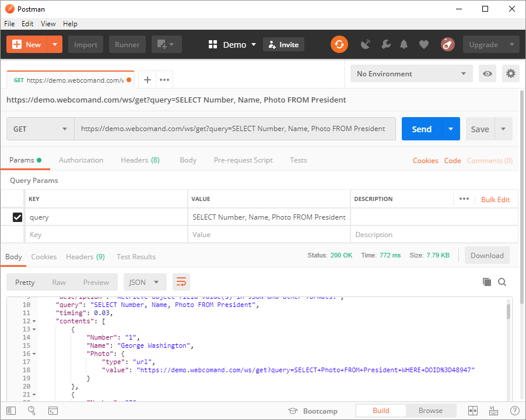Click the environment quick look eye icon
Viewport: 526px width, 420px height.
coord(488,74)
